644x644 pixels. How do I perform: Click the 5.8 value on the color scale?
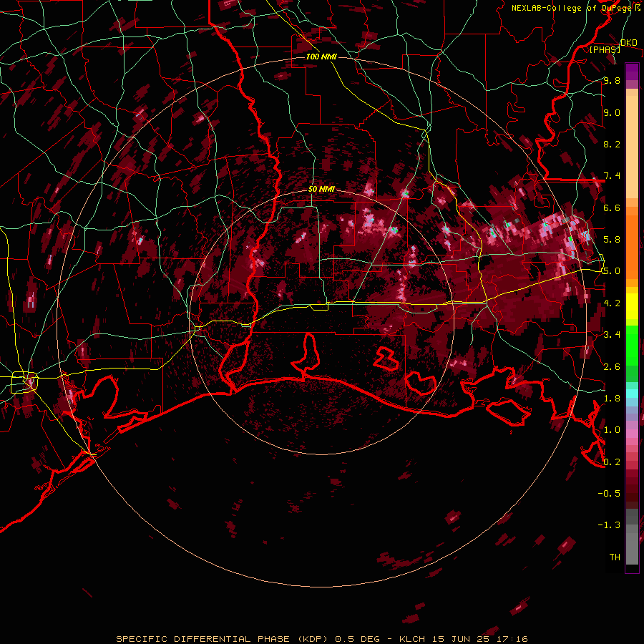pos(612,240)
